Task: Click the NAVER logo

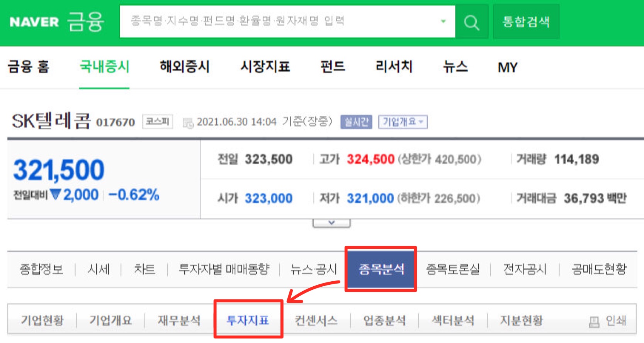Action: pos(34,22)
